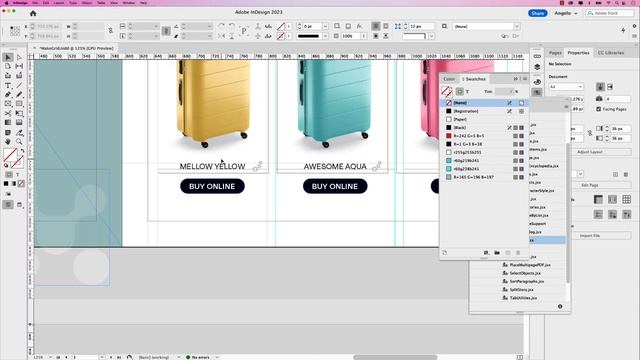The image size is (640, 360).
Task: Click the Layers panel icon in dock
Action: pyautogui.click(x=537, y=67)
